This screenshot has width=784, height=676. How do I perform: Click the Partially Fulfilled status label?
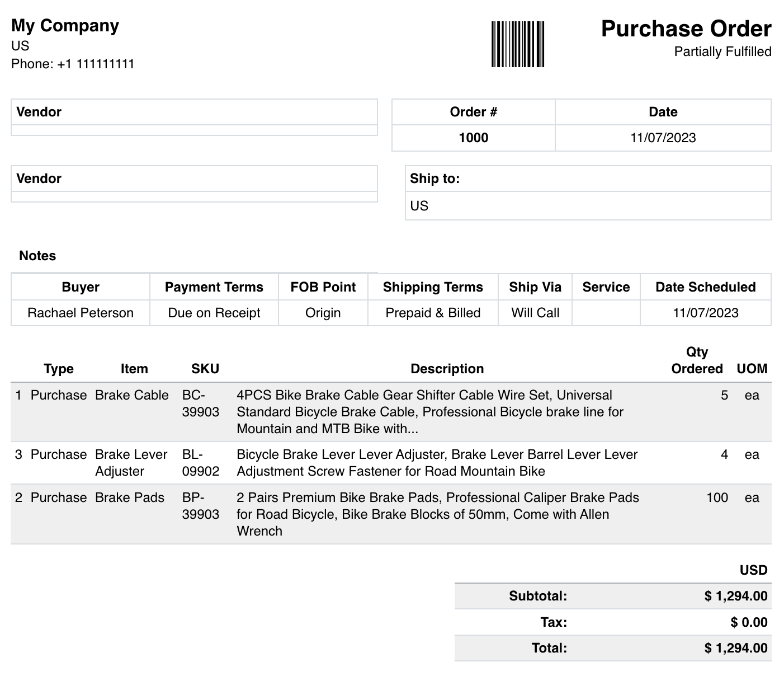[x=722, y=51]
